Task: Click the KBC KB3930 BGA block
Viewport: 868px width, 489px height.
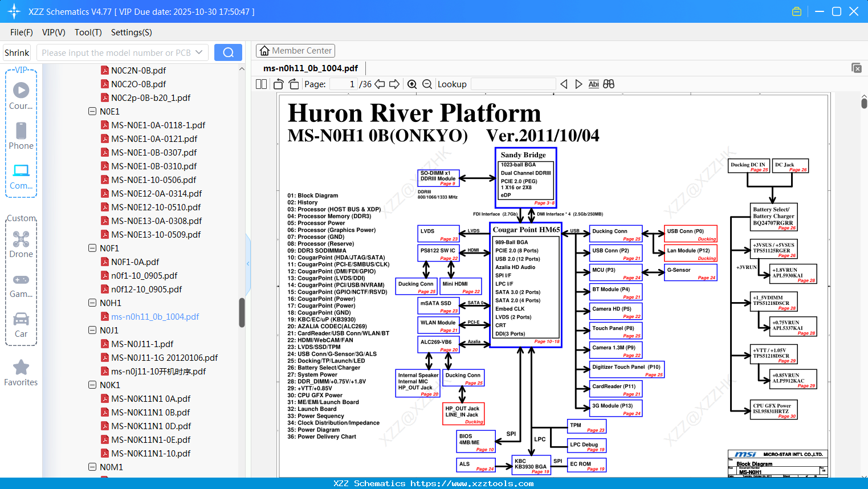Action: [532, 465]
